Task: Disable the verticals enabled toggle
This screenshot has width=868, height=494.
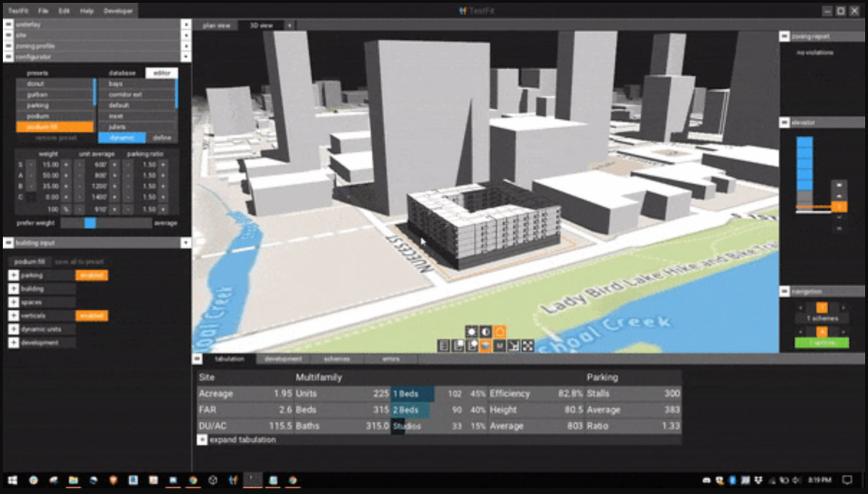Action: (92, 315)
